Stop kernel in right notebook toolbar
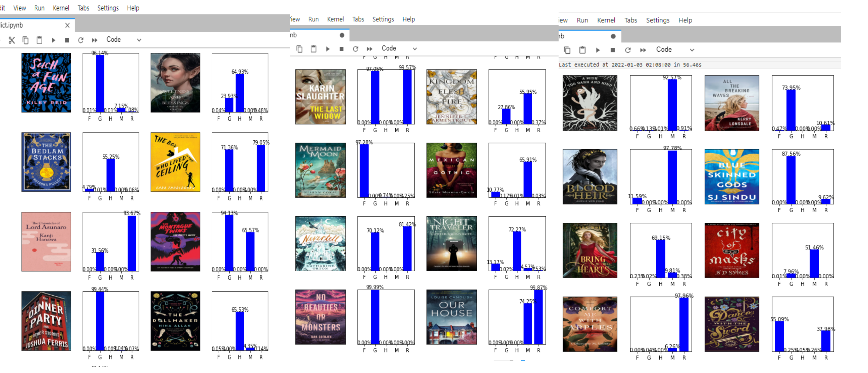The height and width of the screenshot is (373, 868). click(613, 50)
